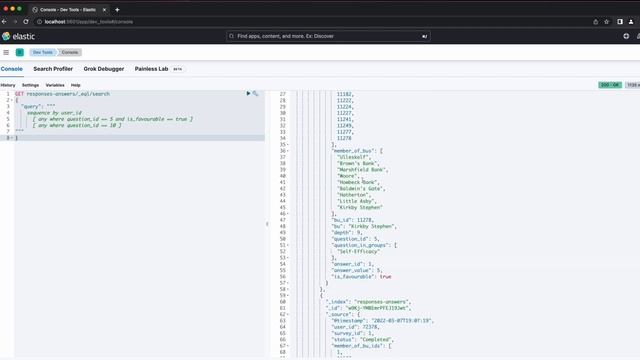Click the browser address bar URL
The width and height of the screenshot is (640, 360).
(89, 22)
